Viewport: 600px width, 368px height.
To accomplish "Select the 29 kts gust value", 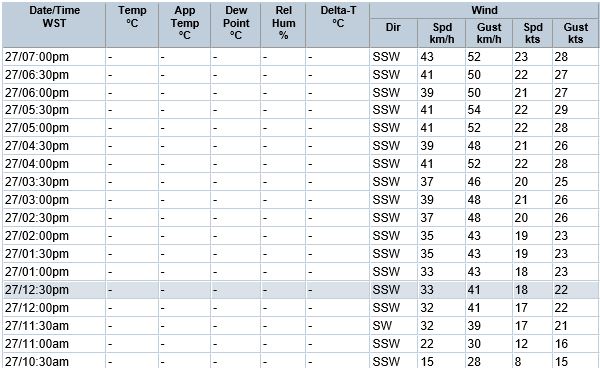I will [x=561, y=110].
